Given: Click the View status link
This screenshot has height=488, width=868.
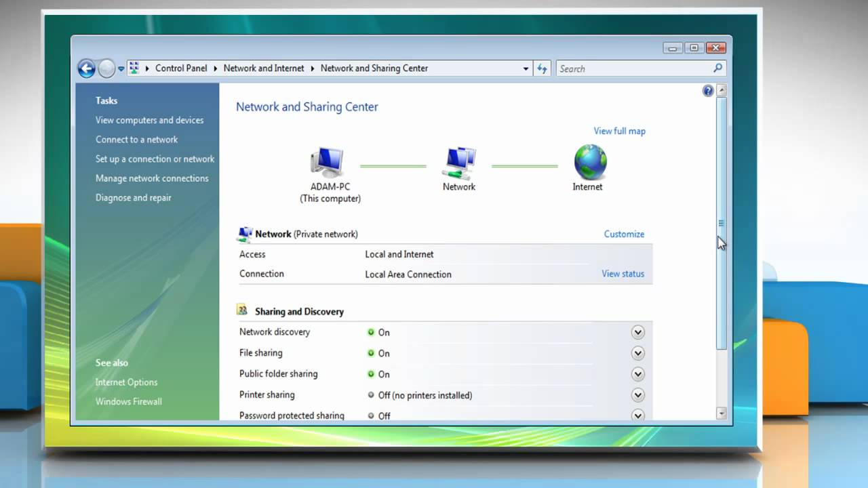Looking at the screenshot, I should click(623, 274).
